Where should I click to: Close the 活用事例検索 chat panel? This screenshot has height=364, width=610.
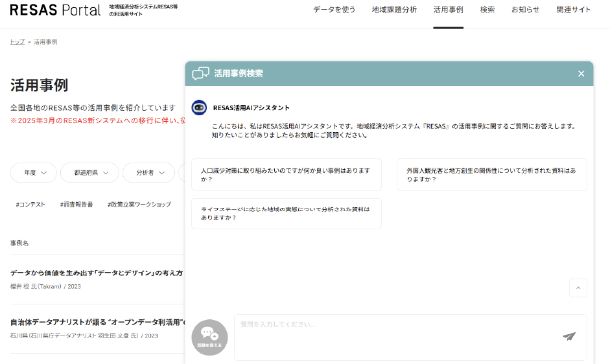coord(581,73)
